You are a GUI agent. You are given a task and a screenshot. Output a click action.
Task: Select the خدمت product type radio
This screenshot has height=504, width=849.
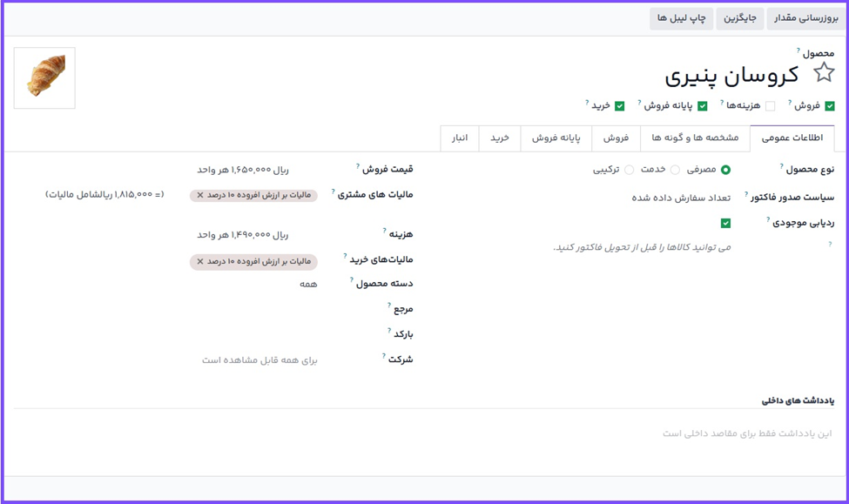[676, 170]
